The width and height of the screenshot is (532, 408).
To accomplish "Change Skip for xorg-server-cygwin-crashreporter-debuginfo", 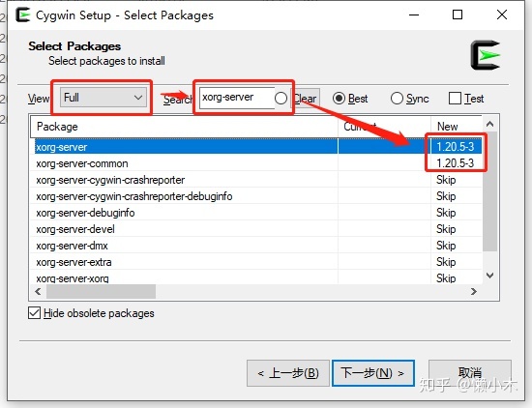I will (446, 196).
